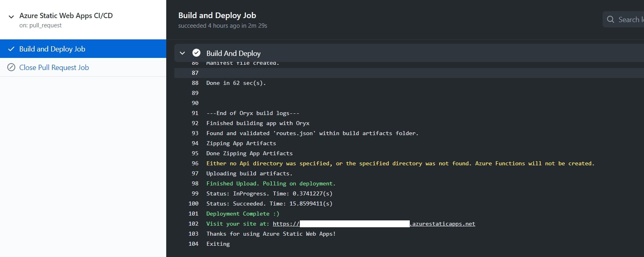This screenshot has height=257, width=644.
Task: Click the 'Zipping App Artifacts' log line
Action: tap(241, 143)
